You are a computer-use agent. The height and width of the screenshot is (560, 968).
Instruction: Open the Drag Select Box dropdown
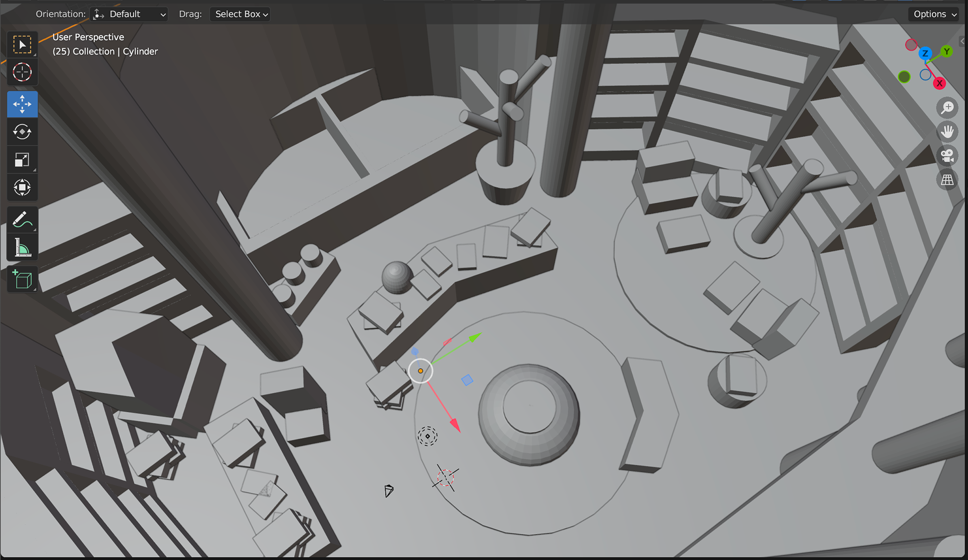click(x=240, y=14)
